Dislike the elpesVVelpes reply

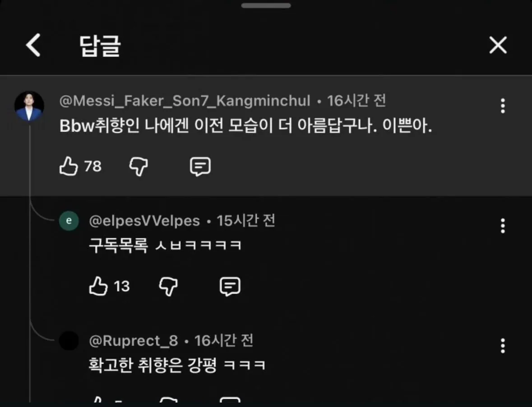tap(168, 286)
